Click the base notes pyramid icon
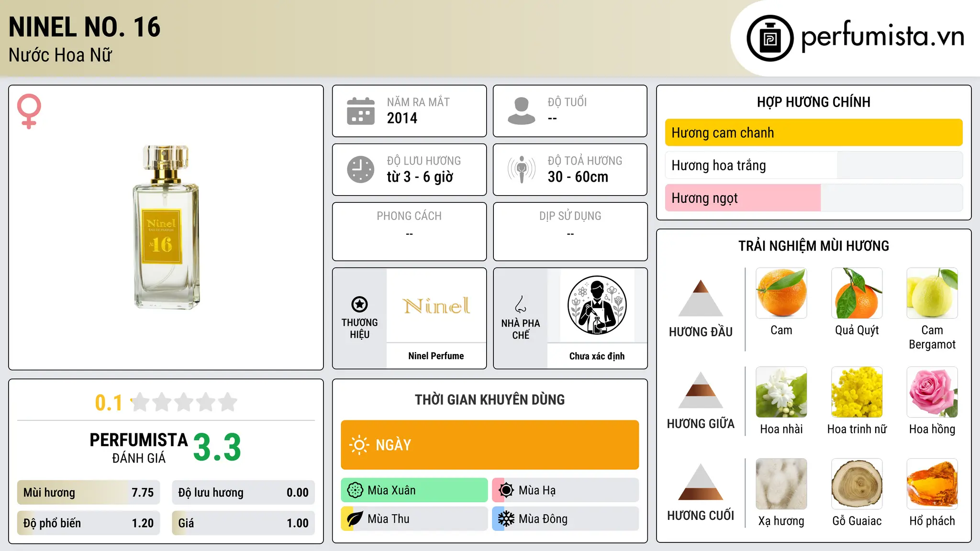980x551 pixels. 701,482
